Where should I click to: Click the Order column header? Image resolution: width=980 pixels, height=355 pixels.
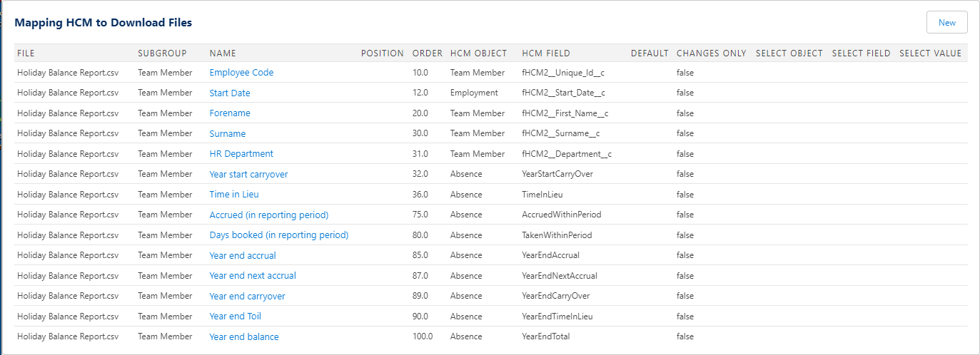tap(428, 53)
